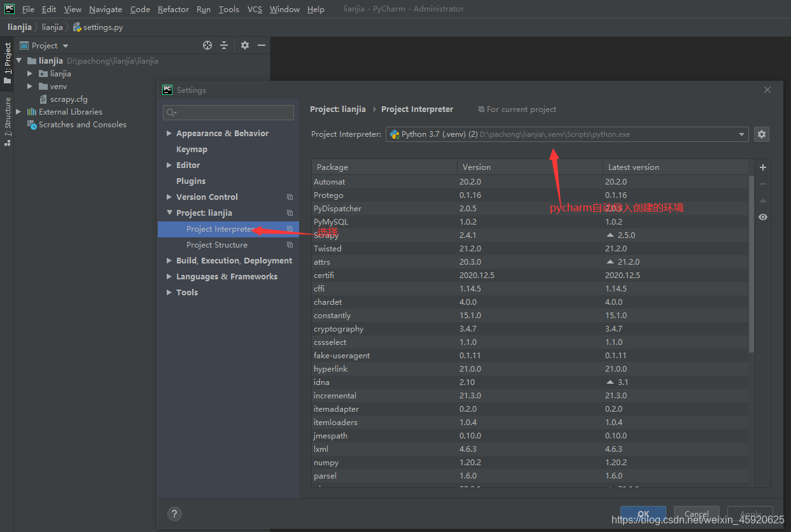Expand Languages & Frameworks section

(169, 277)
